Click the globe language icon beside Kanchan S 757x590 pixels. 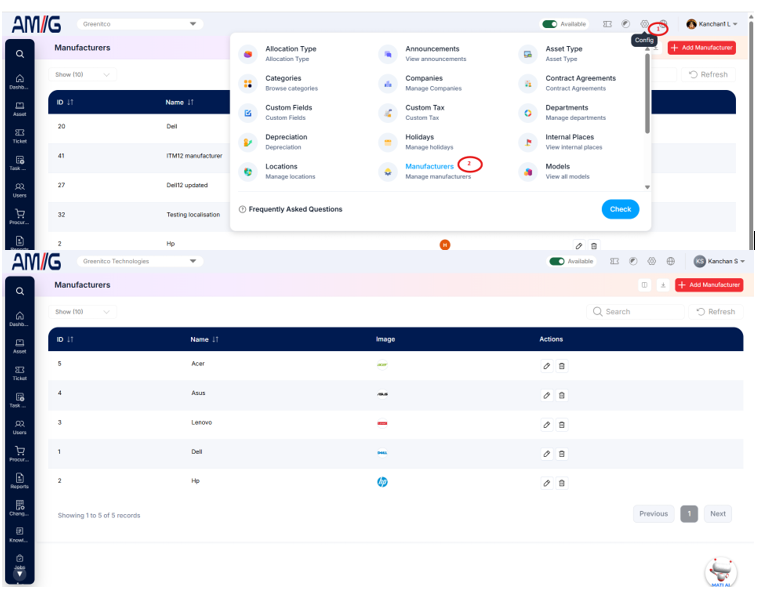coord(670,261)
